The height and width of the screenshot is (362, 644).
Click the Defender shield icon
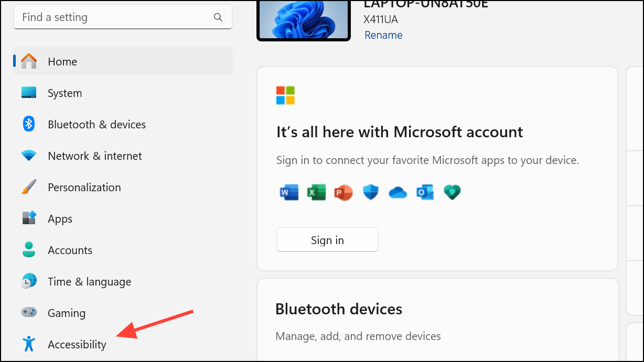(x=371, y=193)
